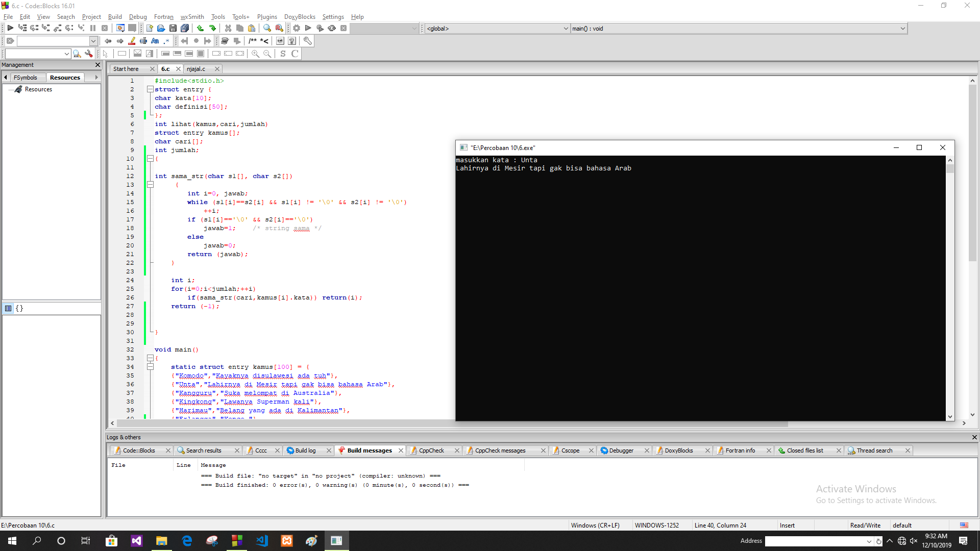Click the zoom in magnifier icon
This screenshot has width=980, height=551.
pos(255,54)
